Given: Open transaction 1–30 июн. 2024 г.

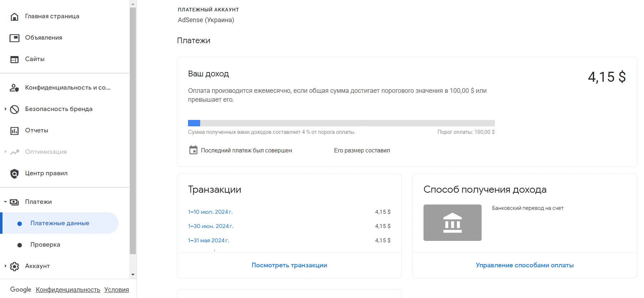Looking at the screenshot, I should (211, 226).
